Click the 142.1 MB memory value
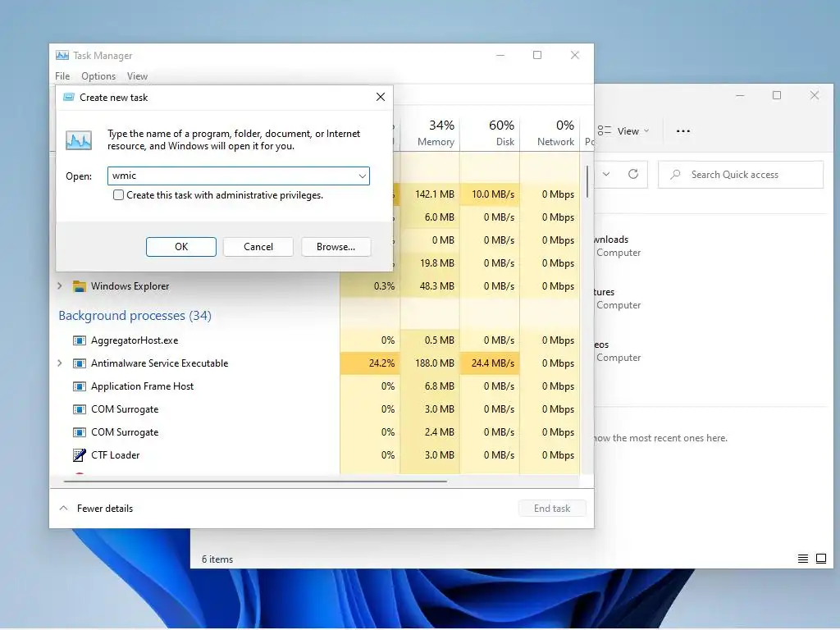This screenshot has width=840, height=630. pyautogui.click(x=435, y=194)
